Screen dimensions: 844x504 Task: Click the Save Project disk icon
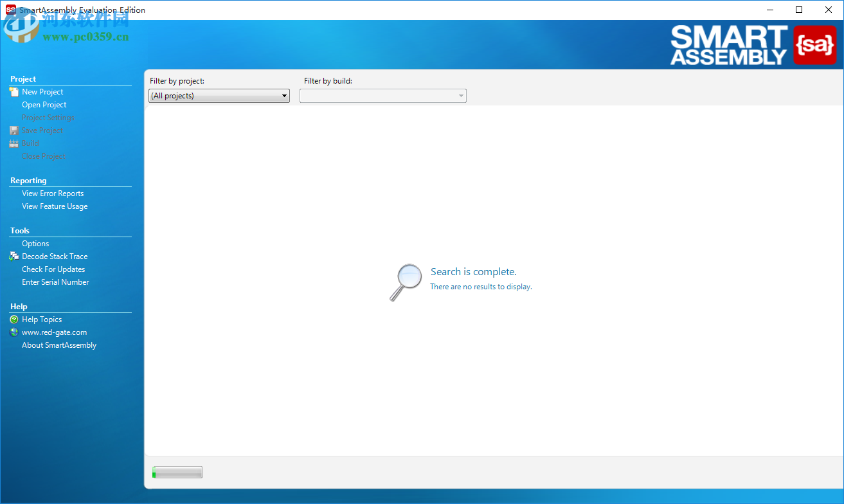coord(14,130)
